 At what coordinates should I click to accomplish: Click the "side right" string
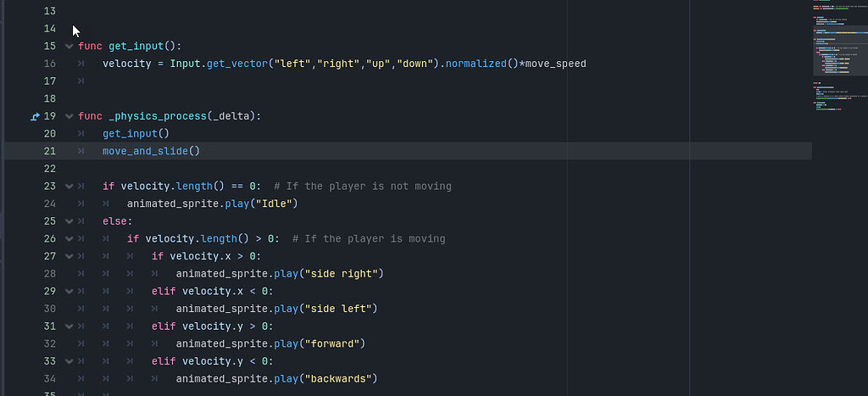tap(341, 274)
